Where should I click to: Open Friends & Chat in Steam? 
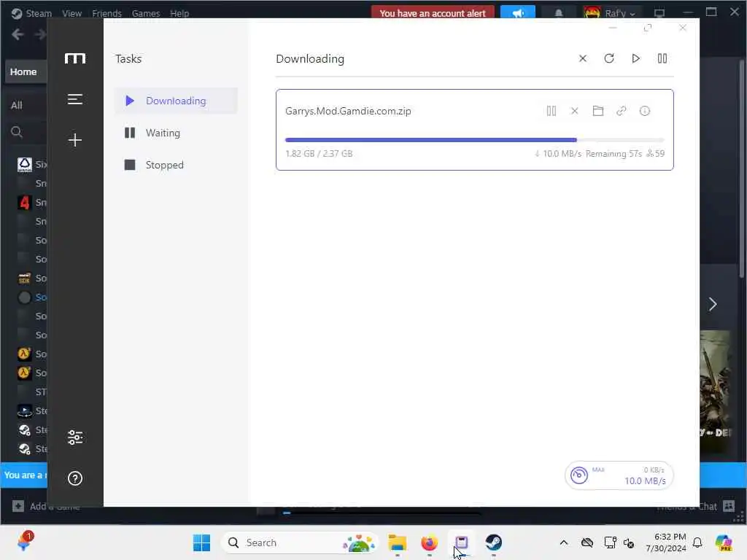[x=695, y=507]
